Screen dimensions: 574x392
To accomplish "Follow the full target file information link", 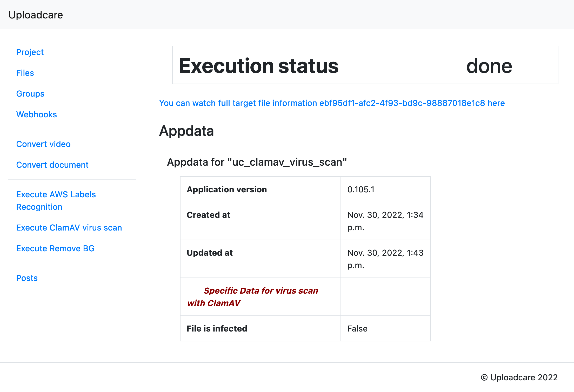I will 332,103.
